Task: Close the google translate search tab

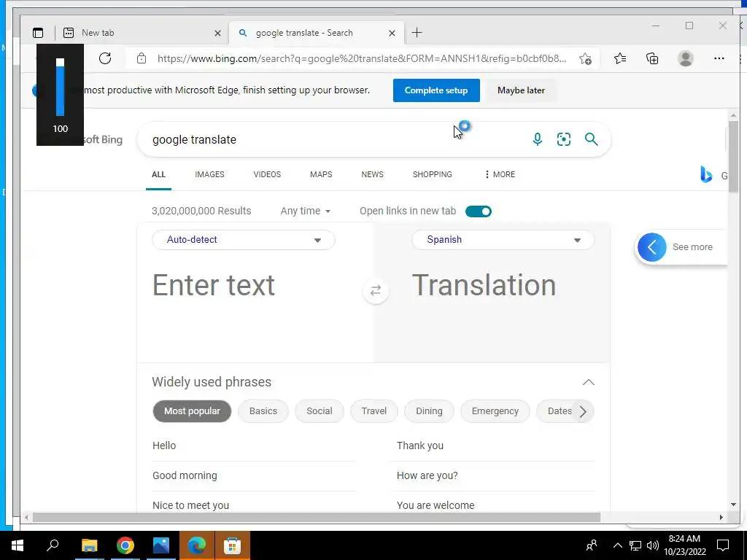Action: [x=392, y=33]
